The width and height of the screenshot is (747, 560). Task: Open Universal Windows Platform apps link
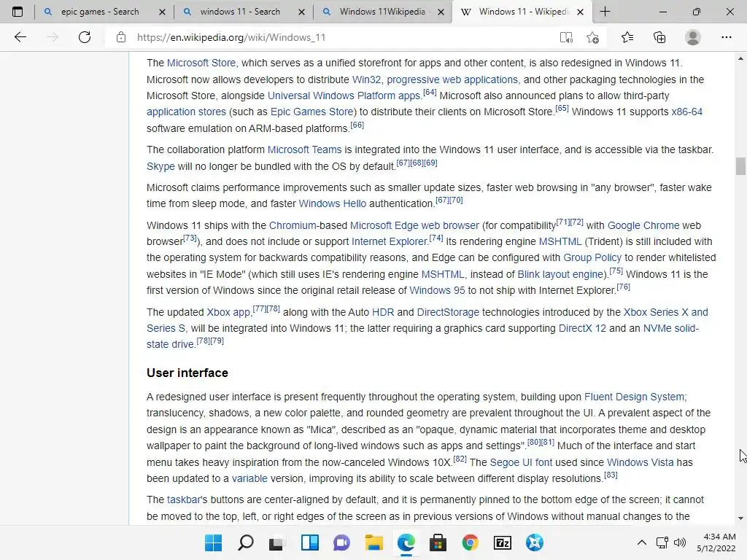click(344, 96)
